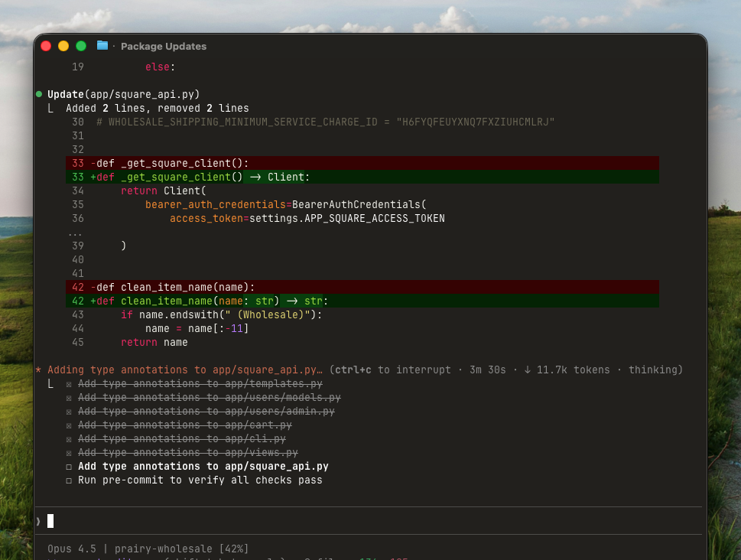Click the collapsed lines ellipsis below line 36
Screen dimensions: 741x560
coord(75,233)
